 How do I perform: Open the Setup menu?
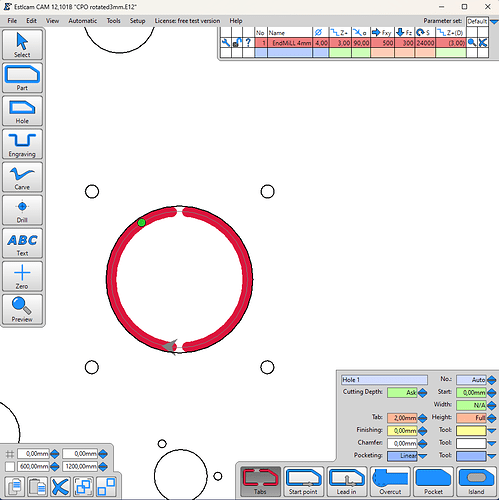point(137,21)
